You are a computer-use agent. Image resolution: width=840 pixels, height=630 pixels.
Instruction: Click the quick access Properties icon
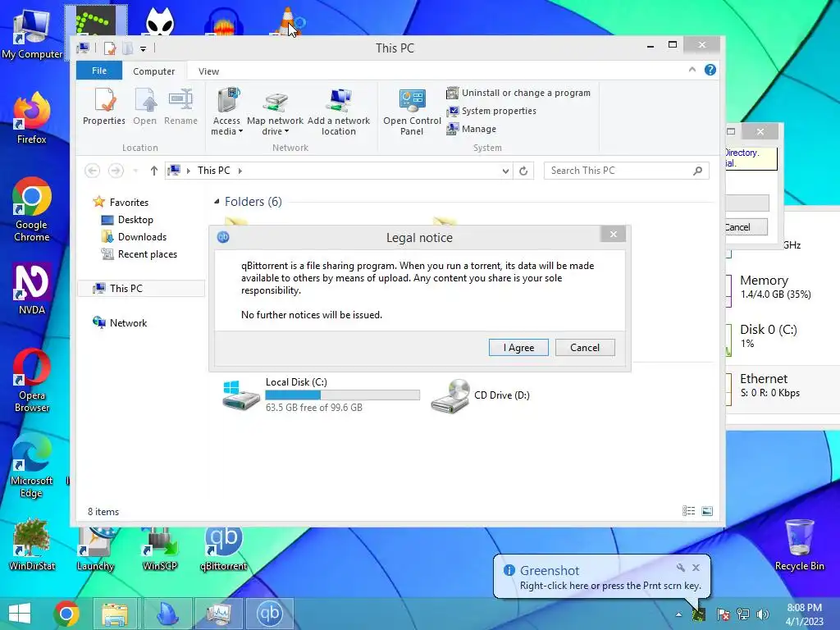[x=110, y=48]
